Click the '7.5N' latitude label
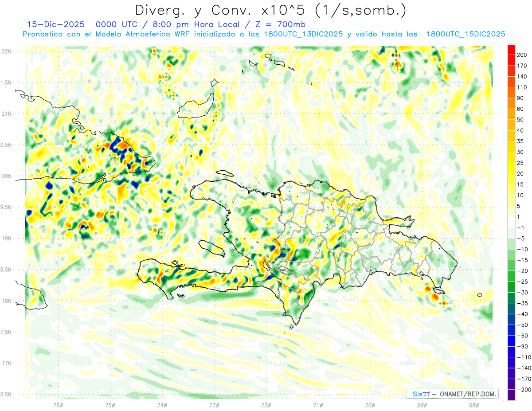The height and width of the screenshot is (411, 532). click(x=7, y=332)
